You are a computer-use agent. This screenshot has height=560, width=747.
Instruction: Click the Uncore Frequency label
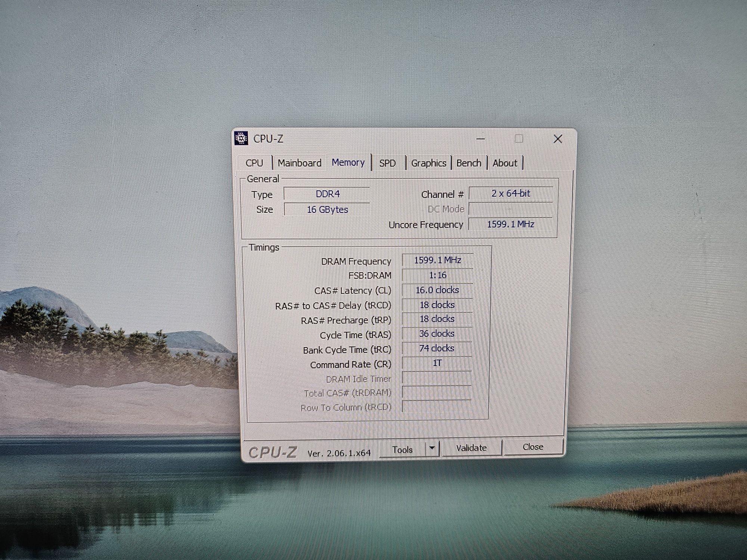[x=426, y=225]
